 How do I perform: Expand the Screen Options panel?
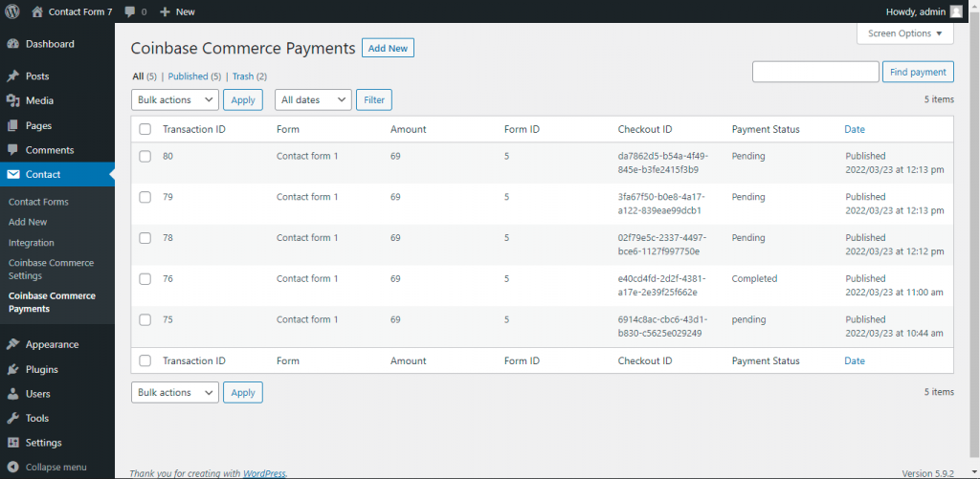pyautogui.click(x=904, y=33)
